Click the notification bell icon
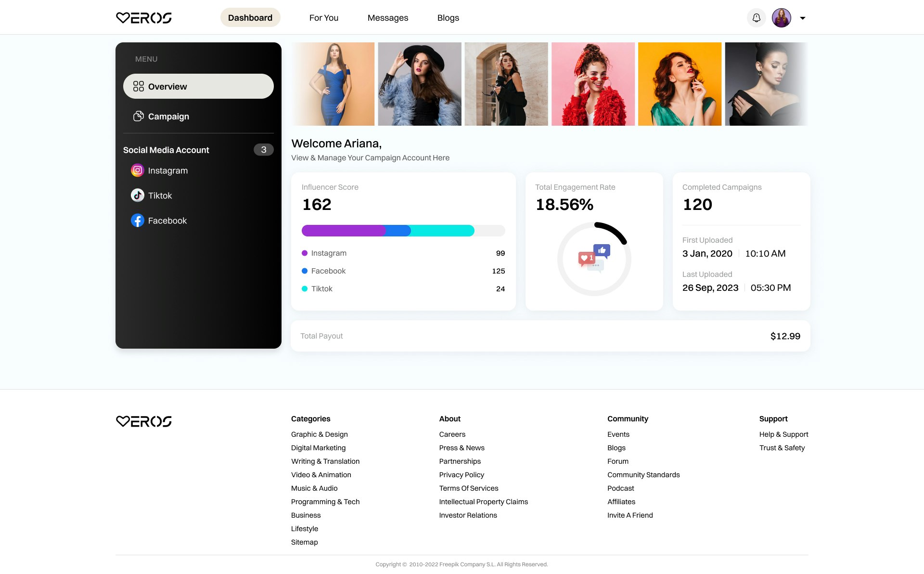 coord(756,18)
